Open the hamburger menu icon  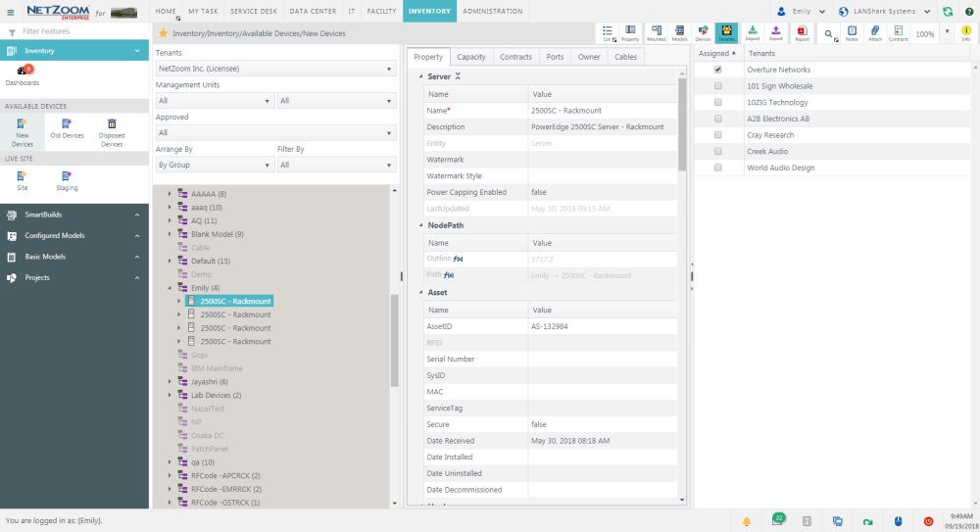click(11, 12)
